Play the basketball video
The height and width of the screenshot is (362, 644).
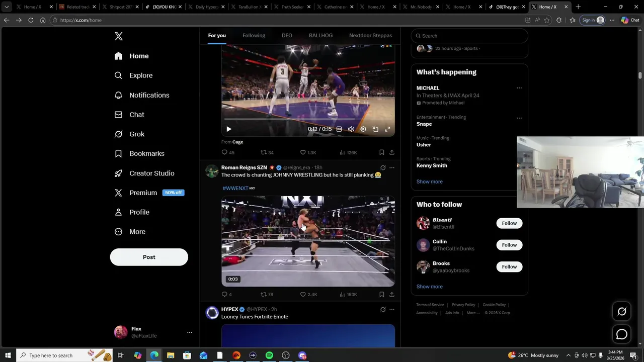click(229, 129)
